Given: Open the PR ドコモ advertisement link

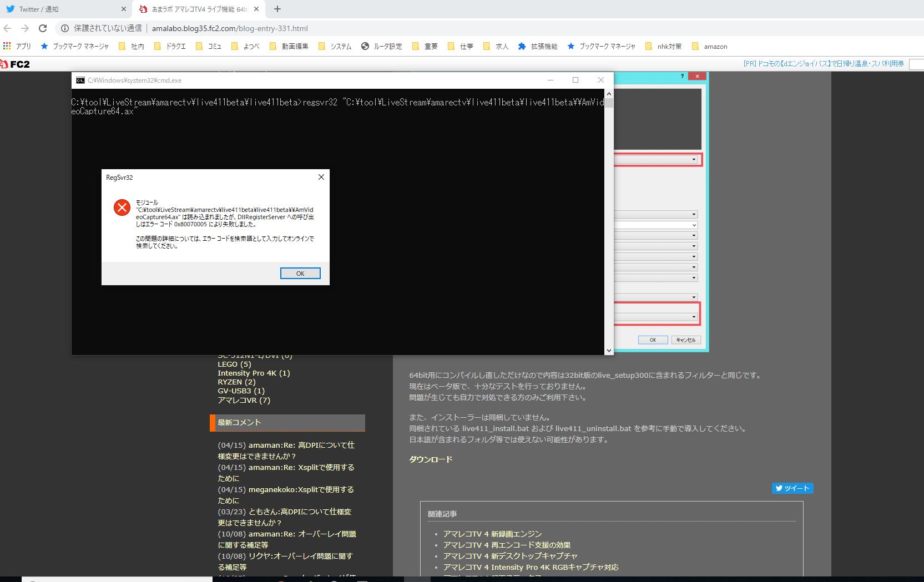Looking at the screenshot, I should pos(824,64).
